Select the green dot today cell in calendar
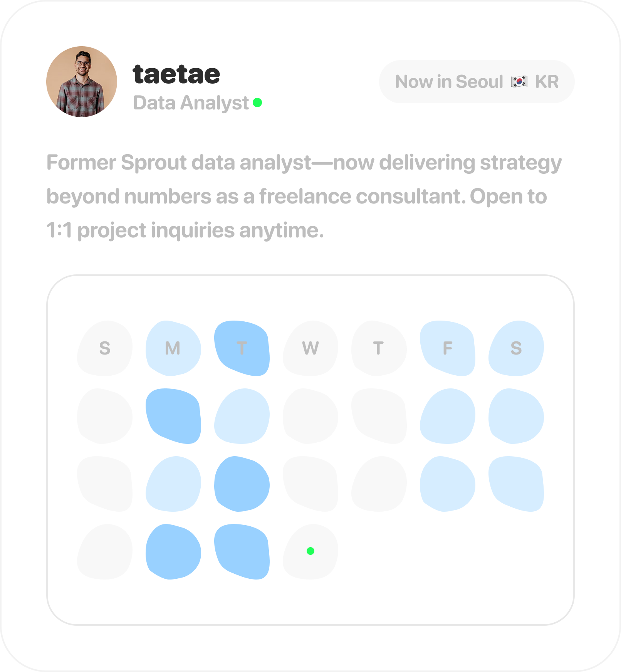Image resolution: width=621 pixels, height=672 pixels. [x=310, y=551]
